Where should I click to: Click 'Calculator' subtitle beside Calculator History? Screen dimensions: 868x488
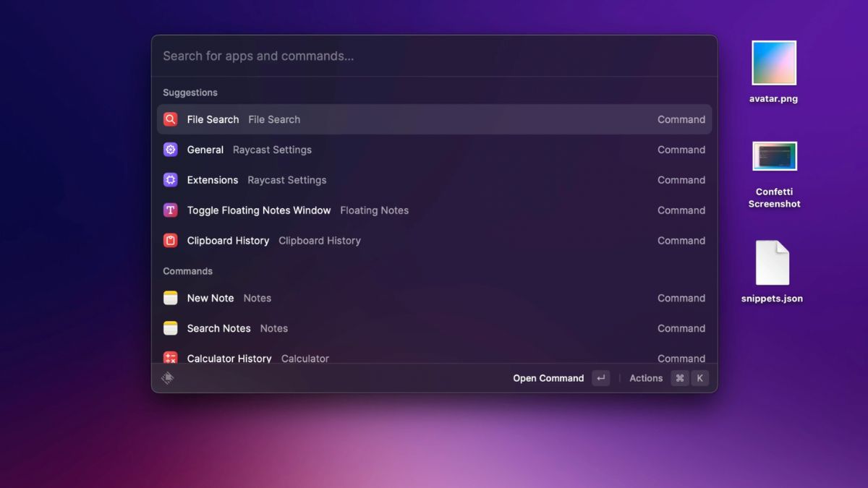305,359
